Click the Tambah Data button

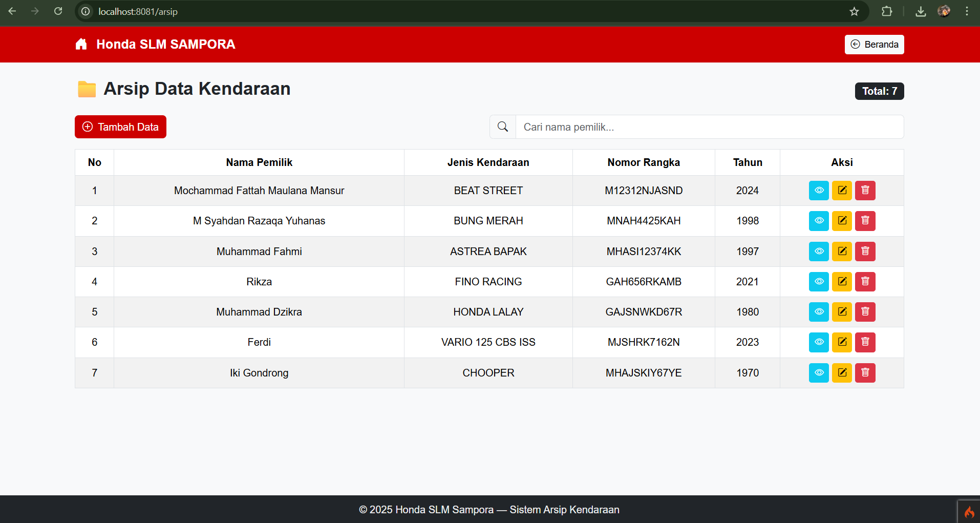120,127
